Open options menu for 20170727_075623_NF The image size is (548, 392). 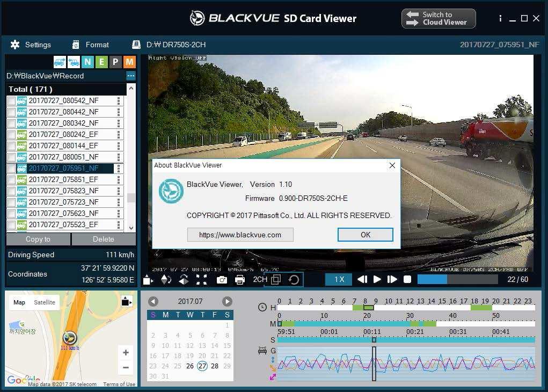pos(119,213)
